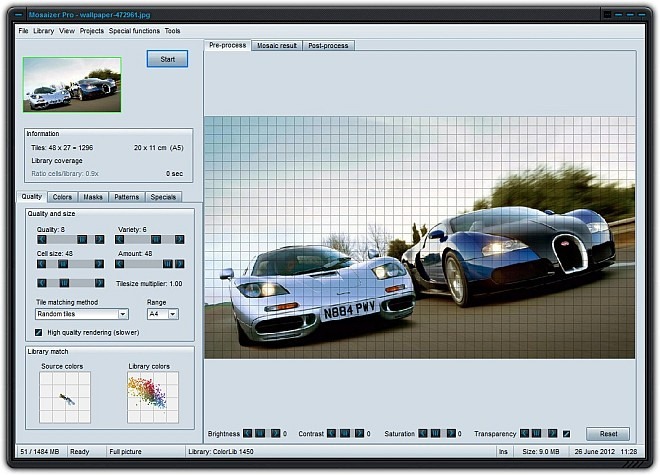Click 'Library coverage' information text

pos(57,161)
